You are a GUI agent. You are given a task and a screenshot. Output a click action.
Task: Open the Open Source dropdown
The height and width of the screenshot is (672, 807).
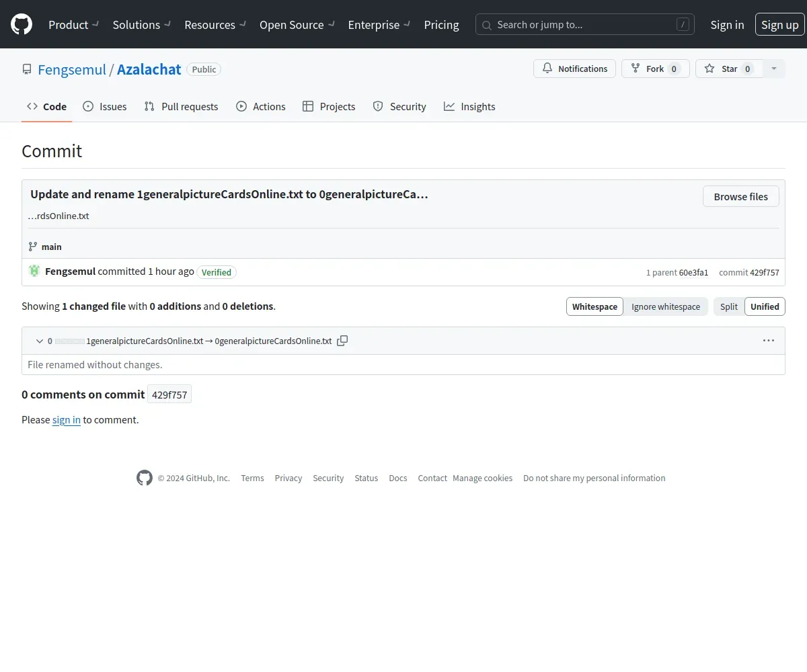297,25
